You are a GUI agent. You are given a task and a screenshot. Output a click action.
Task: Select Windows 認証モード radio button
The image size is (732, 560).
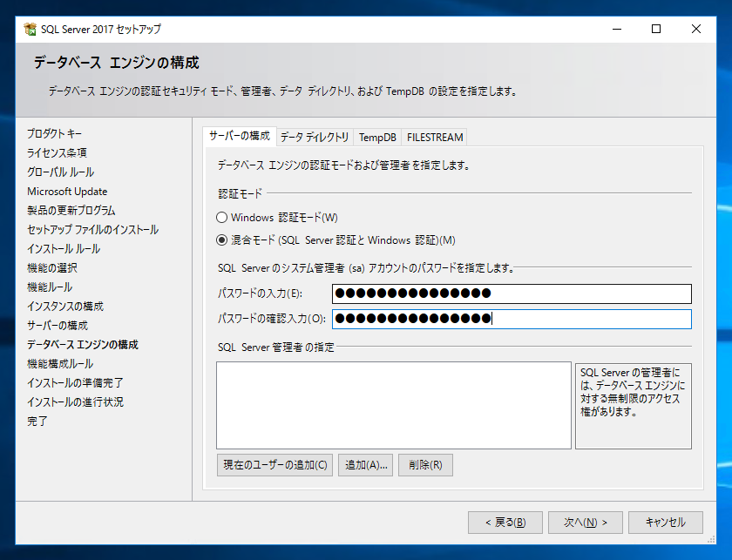pos(221,218)
